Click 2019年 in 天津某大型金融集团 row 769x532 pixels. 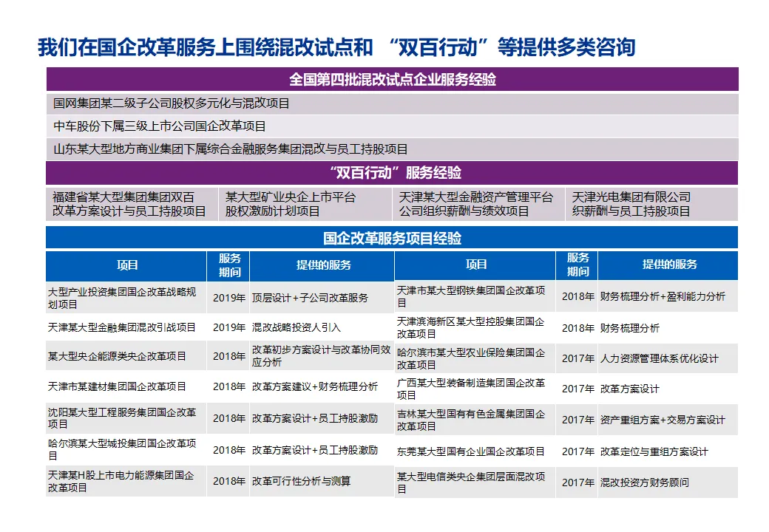coord(228,327)
